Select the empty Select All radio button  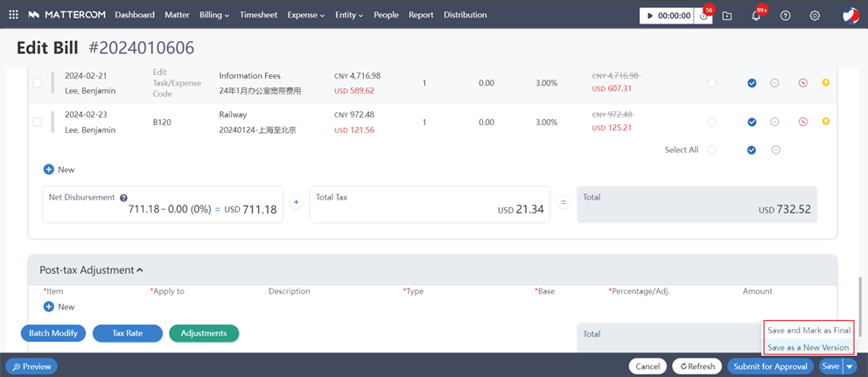(711, 150)
